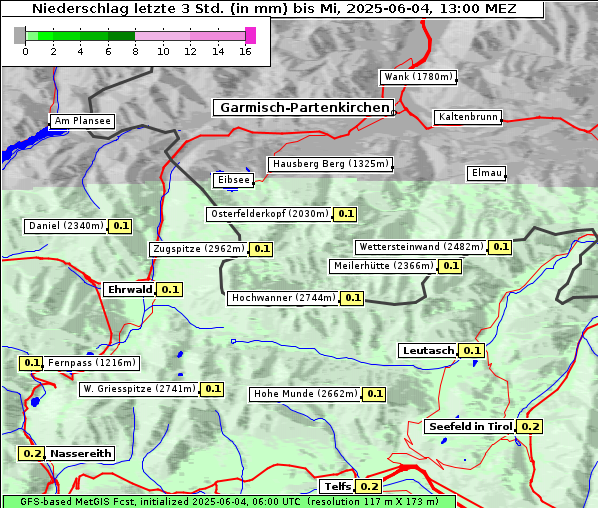Click Leutasch's 0.1 value box
This screenshot has width=598, height=508.
[x=472, y=351]
